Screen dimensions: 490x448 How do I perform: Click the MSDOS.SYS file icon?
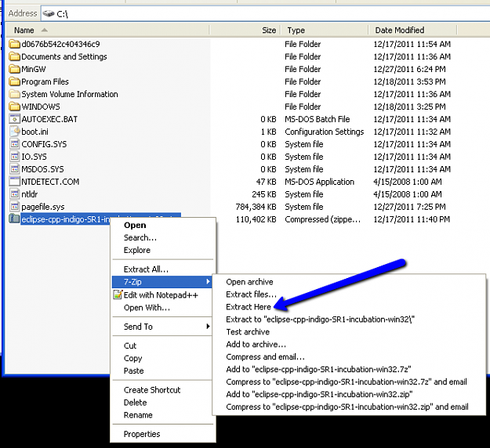click(14, 169)
